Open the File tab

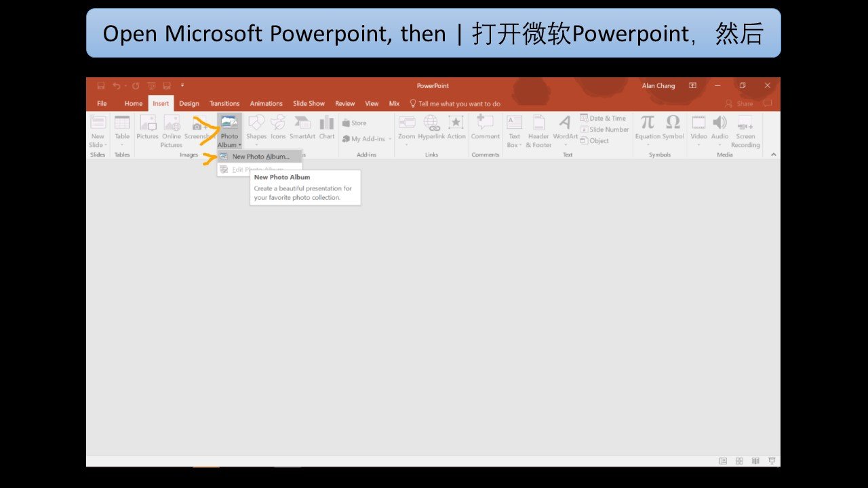pos(102,104)
